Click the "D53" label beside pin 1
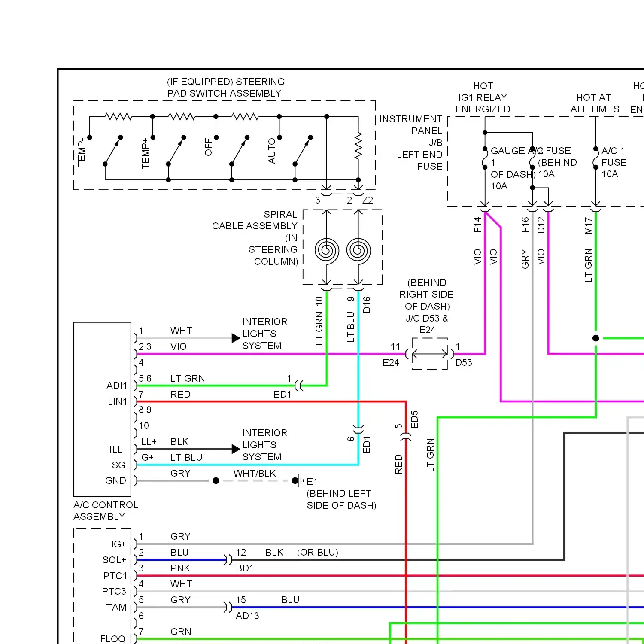Image resolution: width=644 pixels, height=644 pixels. [464, 362]
